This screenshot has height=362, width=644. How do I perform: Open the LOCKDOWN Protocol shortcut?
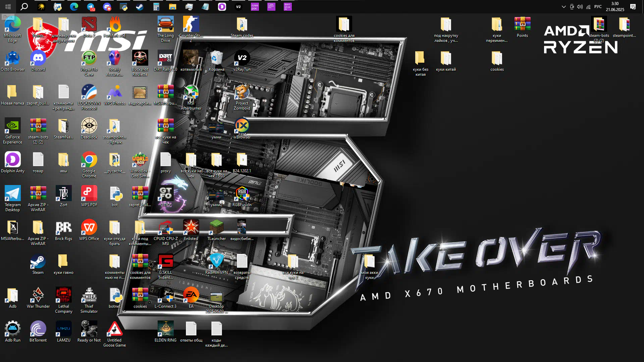coord(89,97)
